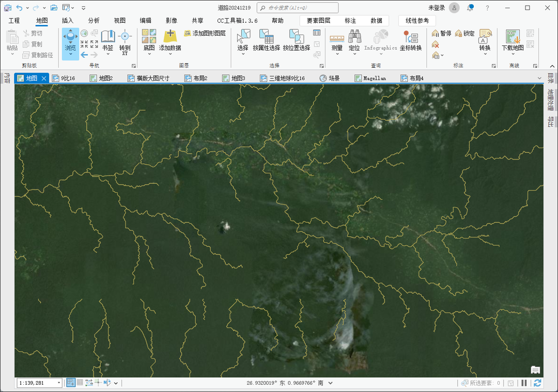This screenshot has width=558, height=392.
Task: Click the full extent globe icon
Action: tap(84, 34)
